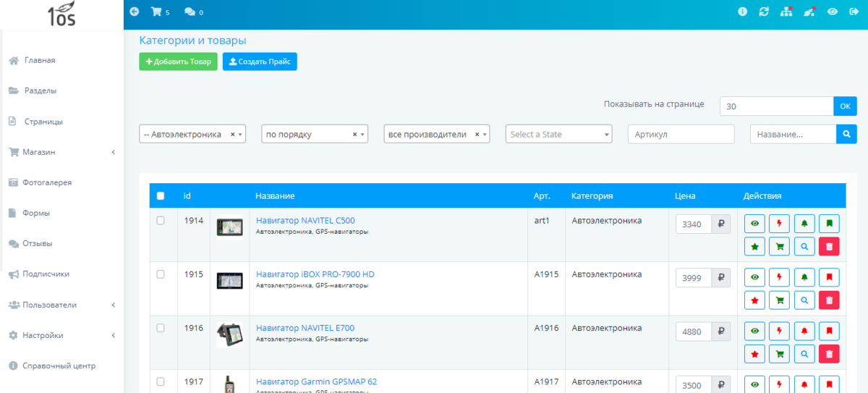Delete Navigator NAVITEL C500 with trash icon
Image resolution: width=868 pixels, height=393 pixels.
click(829, 247)
